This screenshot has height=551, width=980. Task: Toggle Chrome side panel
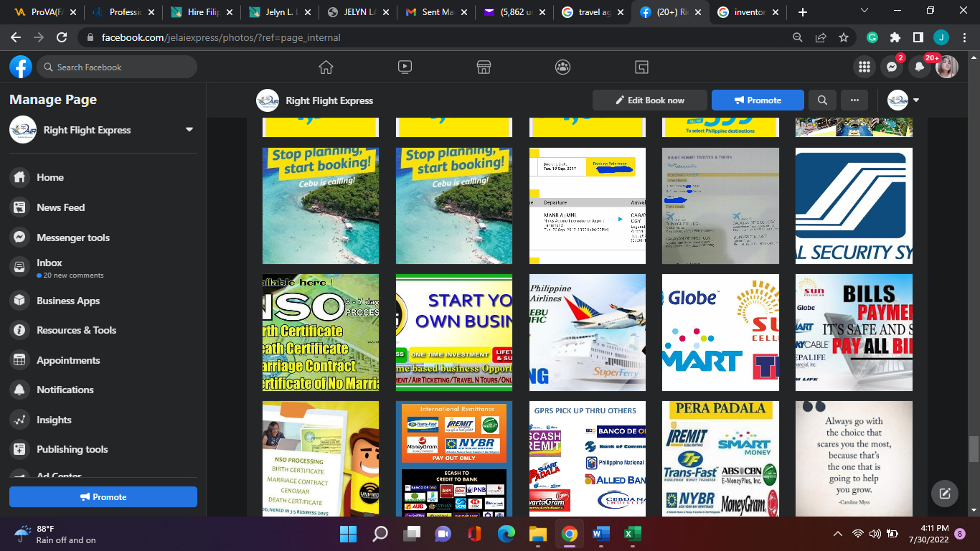(x=918, y=37)
